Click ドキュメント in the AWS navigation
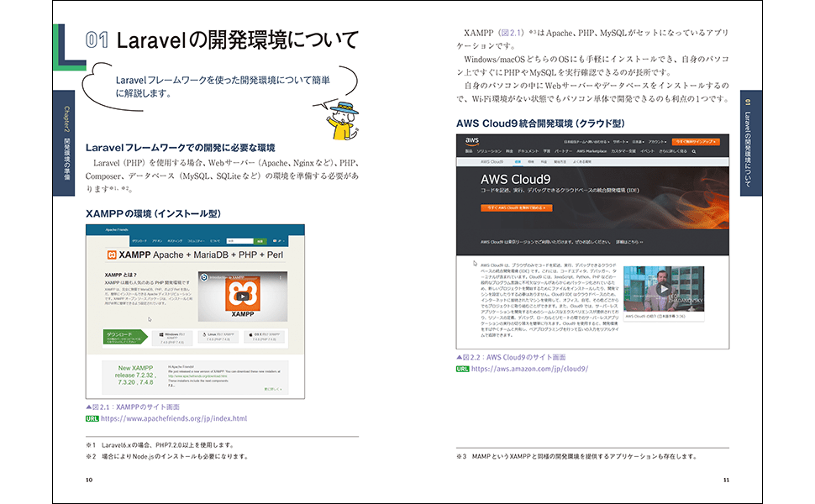The height and width of the screenshot is (504, 815). 528,151
